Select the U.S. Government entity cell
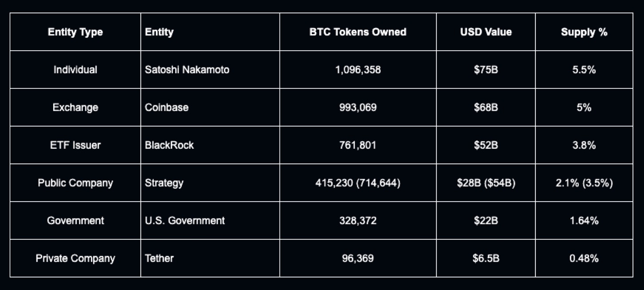This screenshot has width=644, height=290. click(185, 221)
